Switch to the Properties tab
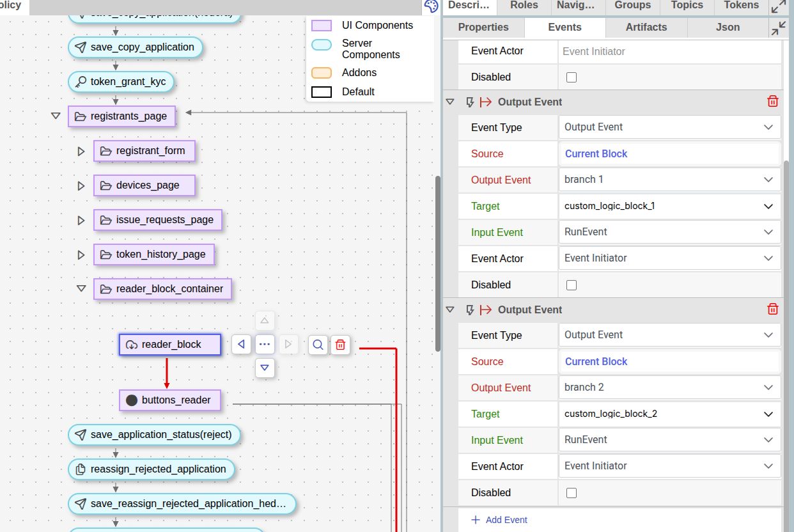 click(483, 27)
